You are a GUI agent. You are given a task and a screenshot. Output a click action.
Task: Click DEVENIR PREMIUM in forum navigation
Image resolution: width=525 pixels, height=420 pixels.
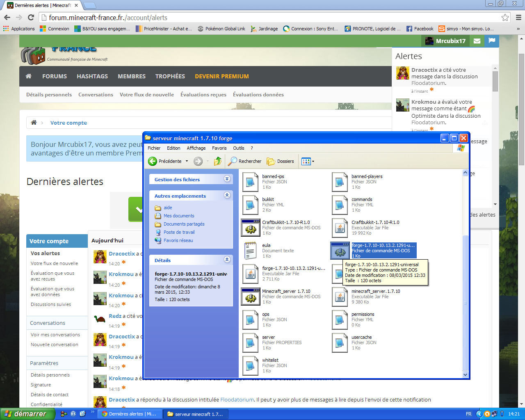pos(221,76)
